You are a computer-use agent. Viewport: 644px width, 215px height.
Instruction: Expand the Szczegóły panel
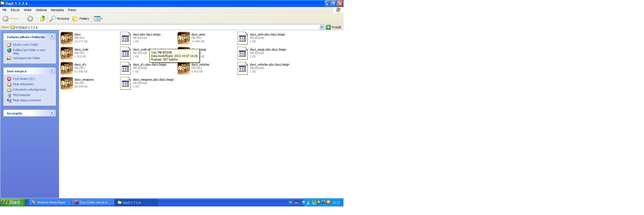click(52, 113)
